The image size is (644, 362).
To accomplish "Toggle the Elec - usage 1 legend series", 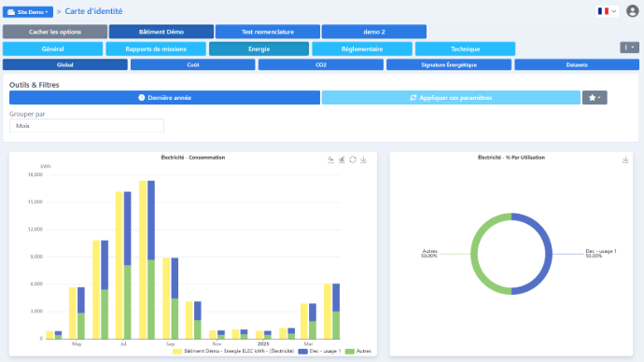I will point(319,352).
